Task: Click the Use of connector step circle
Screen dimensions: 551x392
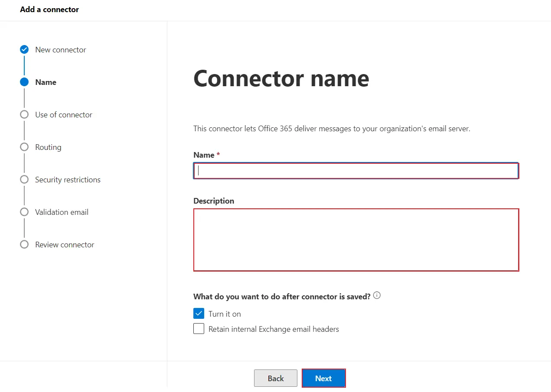Action: [24, 114]
